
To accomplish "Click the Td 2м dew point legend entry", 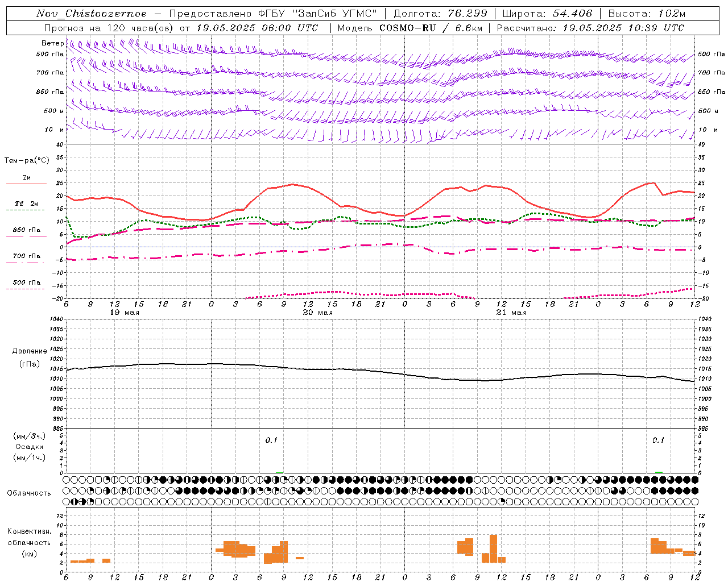I will pyautogui.click(x=26, y=203).
